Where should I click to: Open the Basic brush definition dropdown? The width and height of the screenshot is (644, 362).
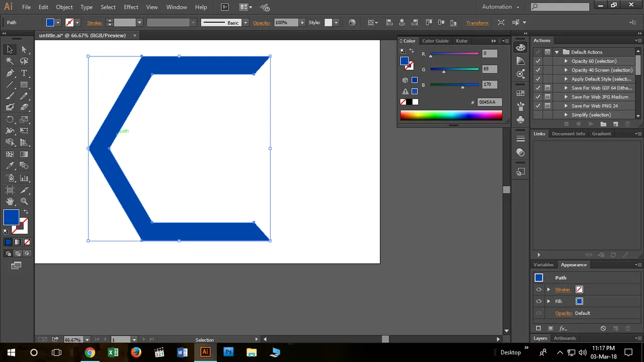pos(246,23)
